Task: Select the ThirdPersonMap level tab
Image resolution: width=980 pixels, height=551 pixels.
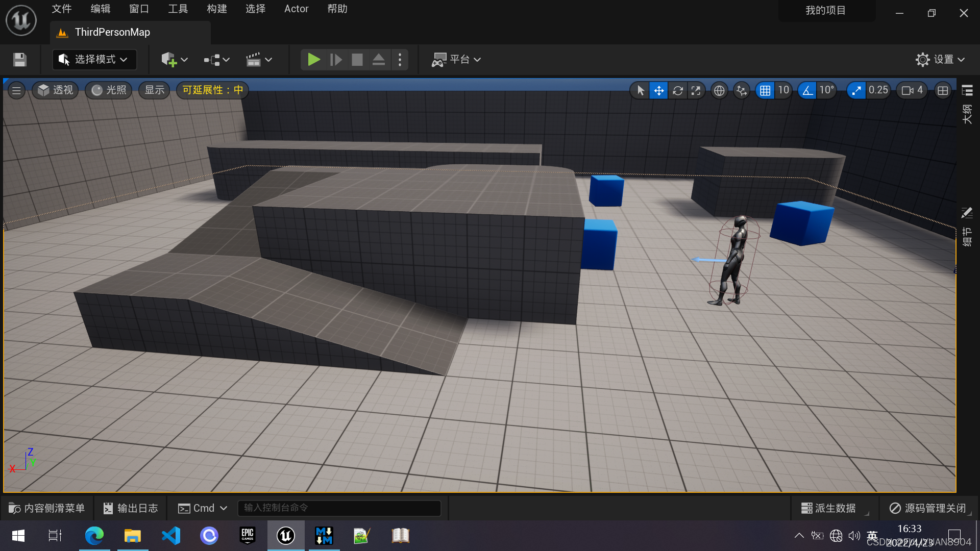Action: 130,33
